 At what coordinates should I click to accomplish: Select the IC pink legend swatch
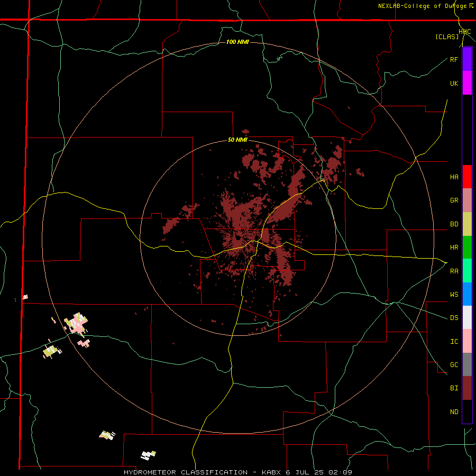pyautogui.click(x=467, y=341)
